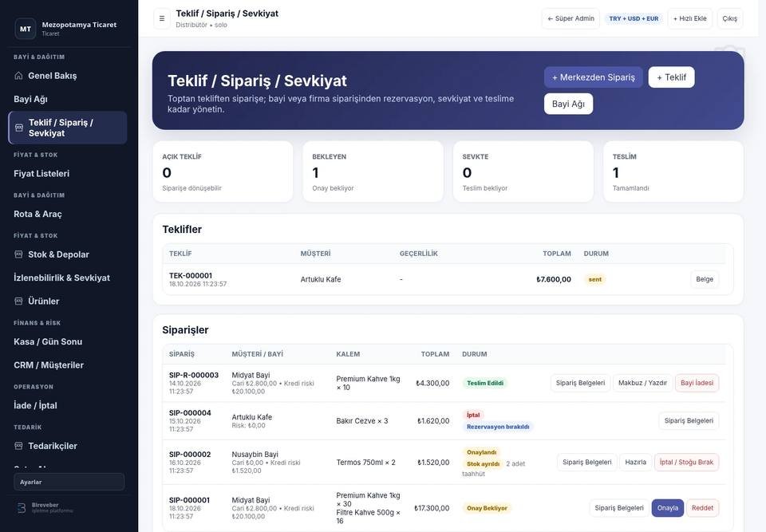
Task: Click Hazırla for SIP-000002
Action: pos(636,462)
